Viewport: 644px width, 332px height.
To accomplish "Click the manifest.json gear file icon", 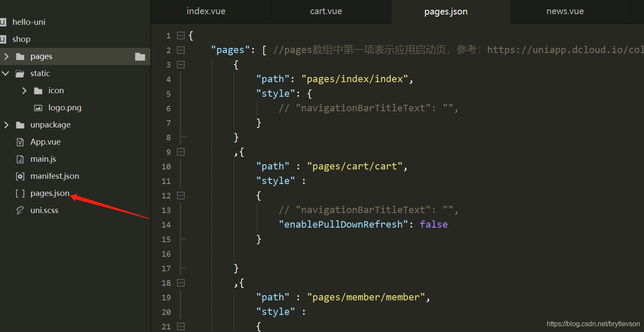I will [20, 176].
